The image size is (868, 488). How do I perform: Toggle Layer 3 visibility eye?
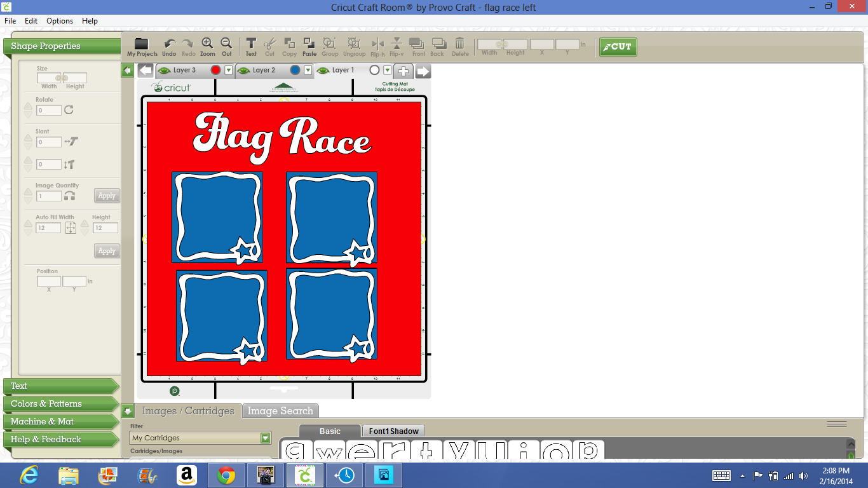(165, 71)
